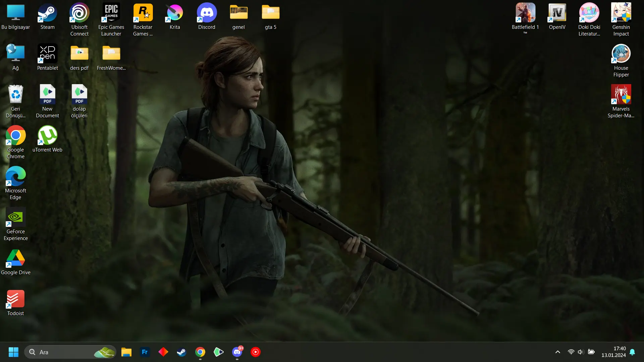Select the Doki Doki Literature Club icon

coord(589,19)
